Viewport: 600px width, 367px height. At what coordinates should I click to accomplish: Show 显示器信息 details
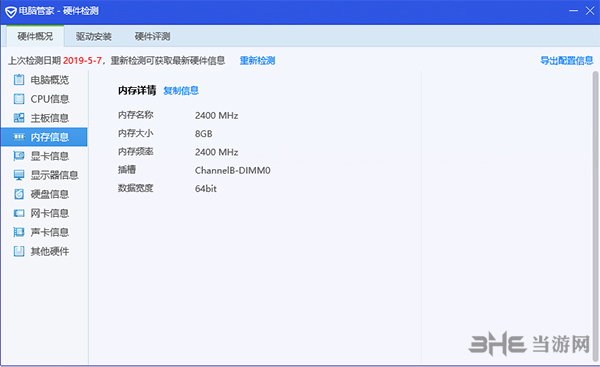(x=44, y=175)
